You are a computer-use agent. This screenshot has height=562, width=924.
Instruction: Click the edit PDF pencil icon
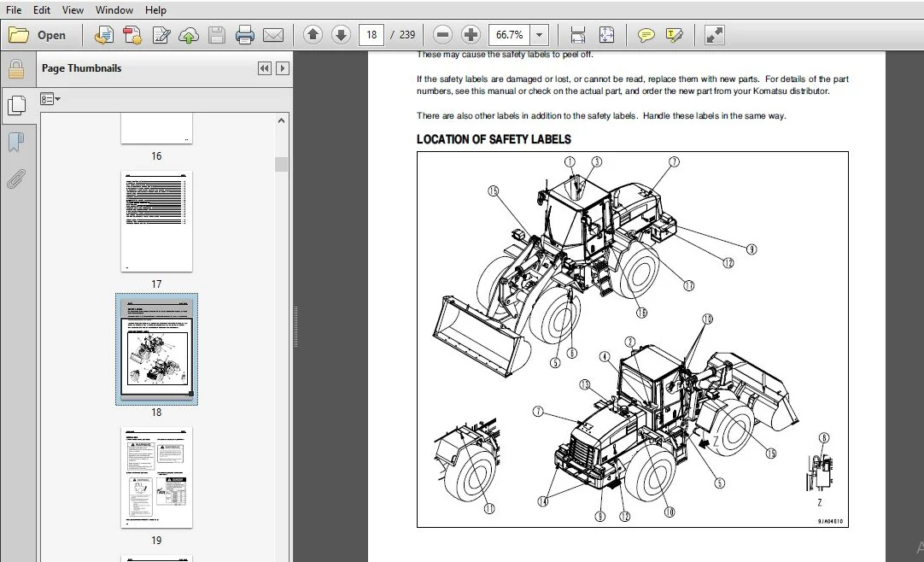(x=161, y=35)
